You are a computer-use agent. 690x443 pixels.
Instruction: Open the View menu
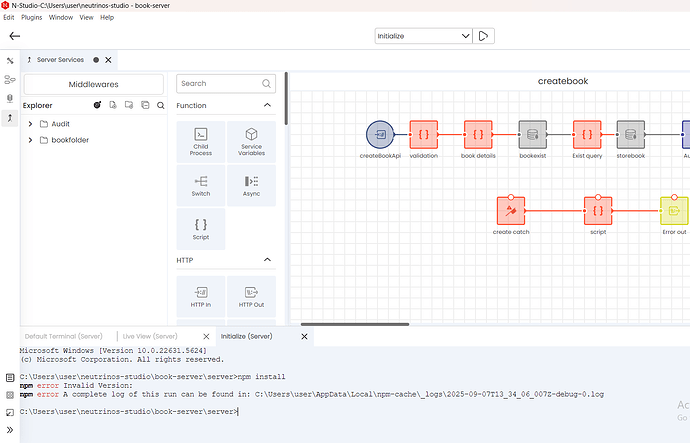click(86, 18)
